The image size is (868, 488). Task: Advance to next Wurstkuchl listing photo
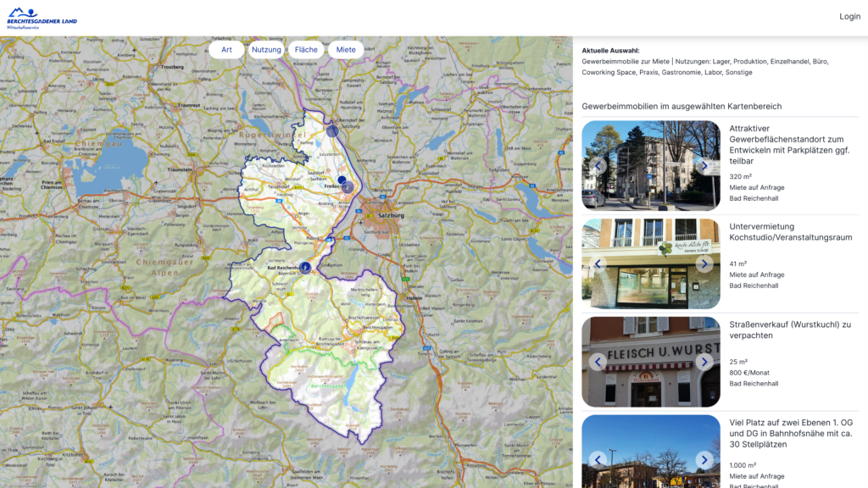pos(704,363)
